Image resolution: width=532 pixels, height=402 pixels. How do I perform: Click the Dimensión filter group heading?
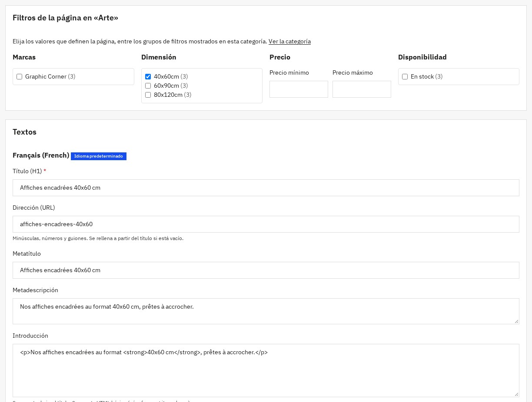click(159, 57)
